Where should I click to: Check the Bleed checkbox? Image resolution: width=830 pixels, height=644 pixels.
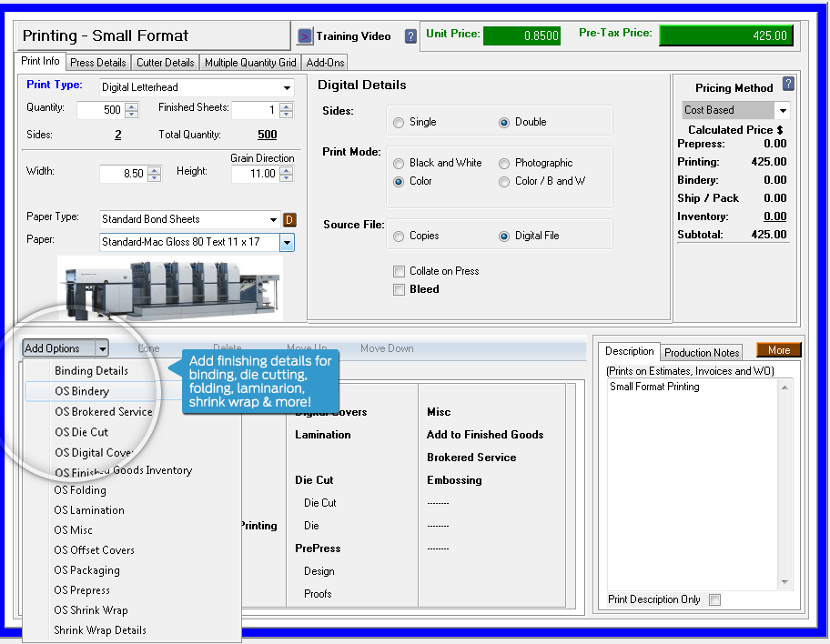[399, 289]
